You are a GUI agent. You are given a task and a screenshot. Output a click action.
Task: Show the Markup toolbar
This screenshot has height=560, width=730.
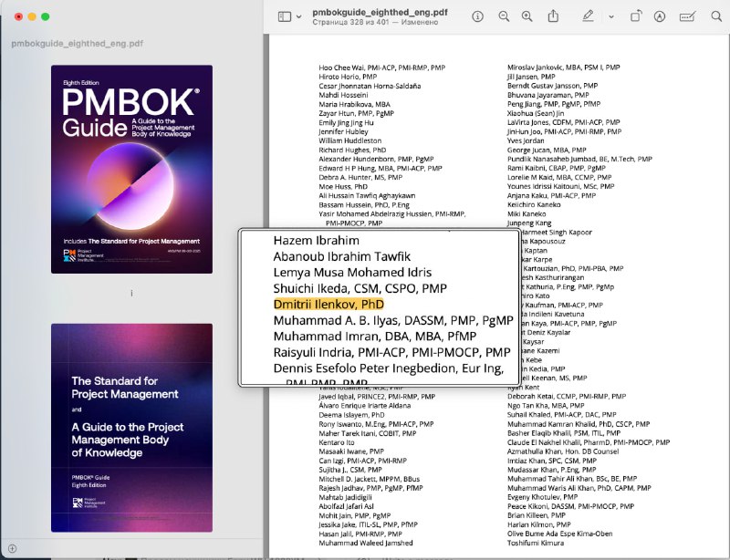point(661,16)
